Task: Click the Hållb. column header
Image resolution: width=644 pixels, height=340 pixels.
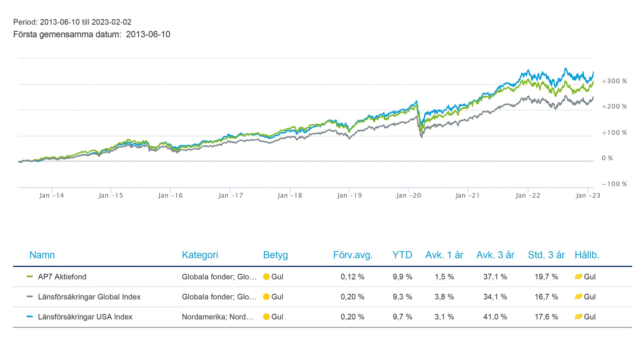Action: tap(587, 255)
